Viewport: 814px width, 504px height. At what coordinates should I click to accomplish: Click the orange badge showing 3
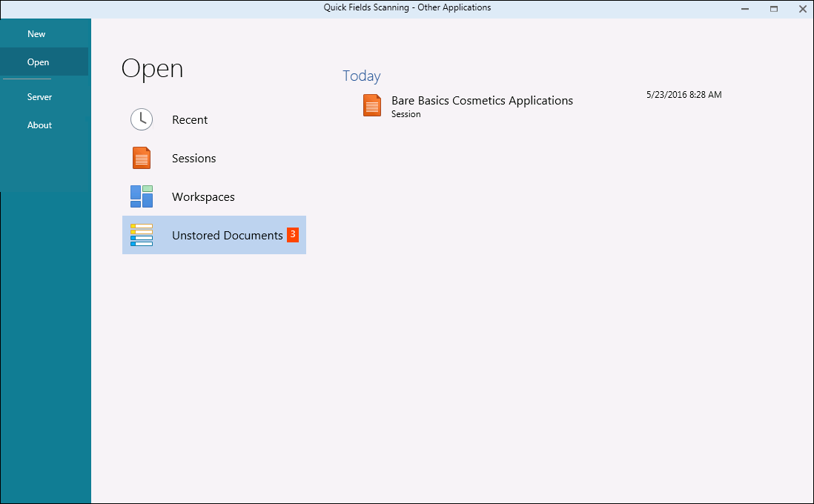tap(293, 234)
